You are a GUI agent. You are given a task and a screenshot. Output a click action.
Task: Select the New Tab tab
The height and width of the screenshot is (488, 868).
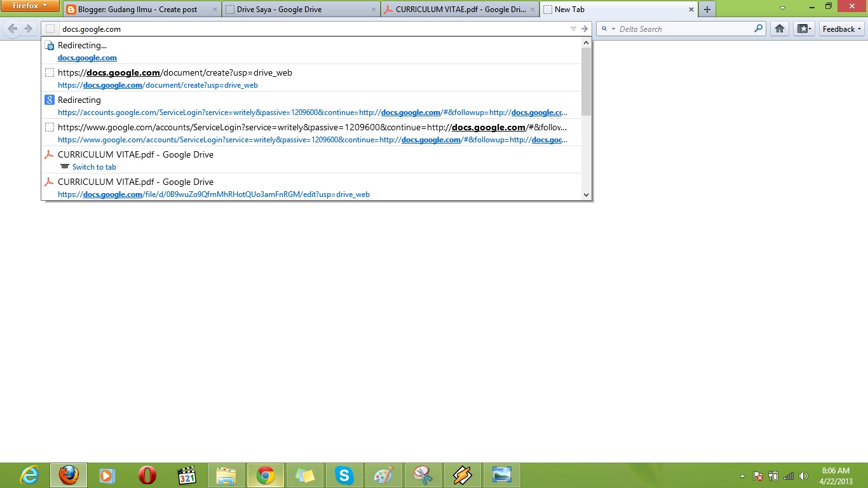click(618, 10)
